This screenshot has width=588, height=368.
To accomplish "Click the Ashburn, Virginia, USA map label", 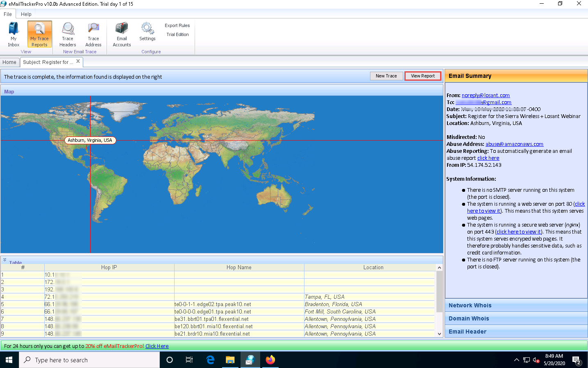I will (90, 140).
